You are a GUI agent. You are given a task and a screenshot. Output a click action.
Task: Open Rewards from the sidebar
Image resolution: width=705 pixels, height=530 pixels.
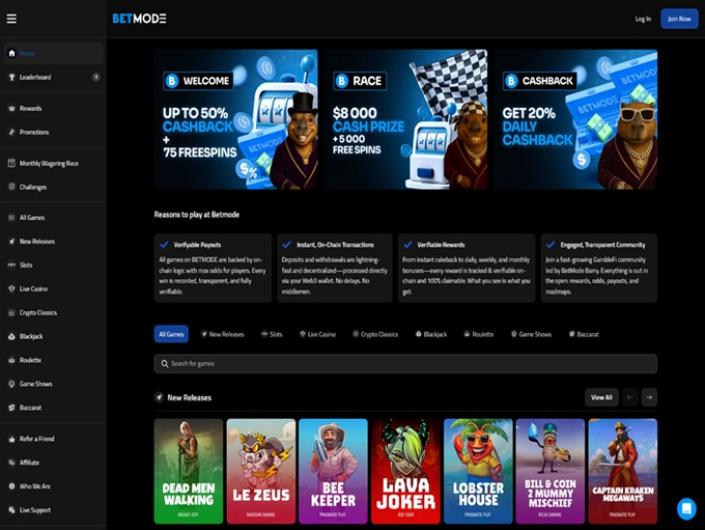(x=30, y=108)
